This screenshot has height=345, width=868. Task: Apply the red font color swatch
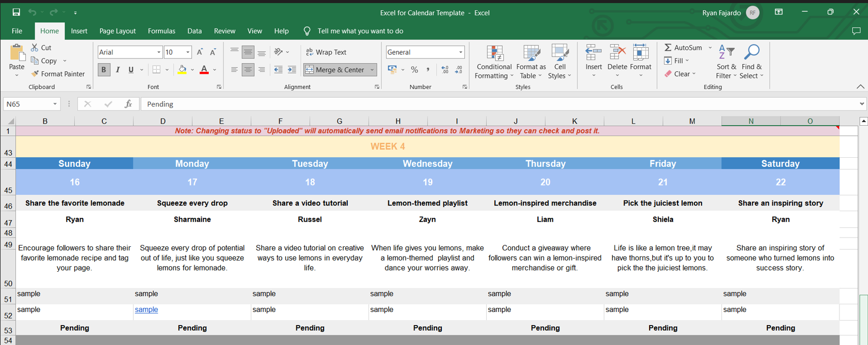(x=204, y=70)
